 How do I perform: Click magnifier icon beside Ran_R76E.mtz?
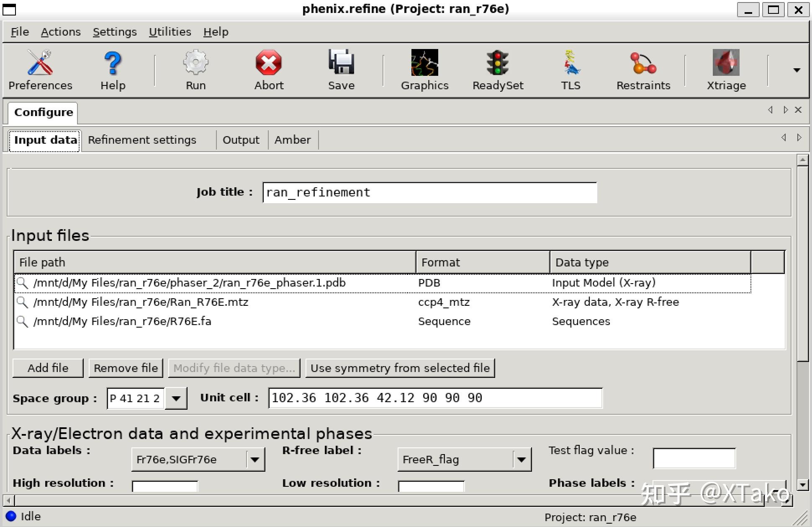[22, 302]
